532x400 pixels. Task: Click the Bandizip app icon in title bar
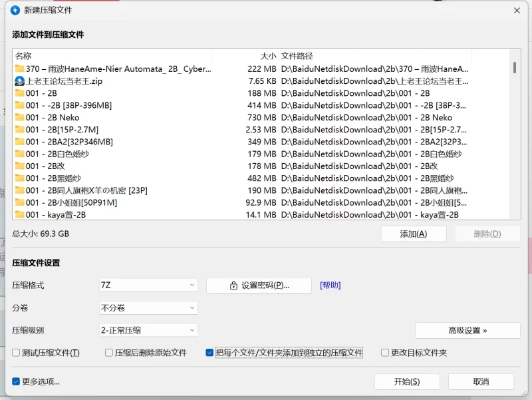[x=15, y=10]
